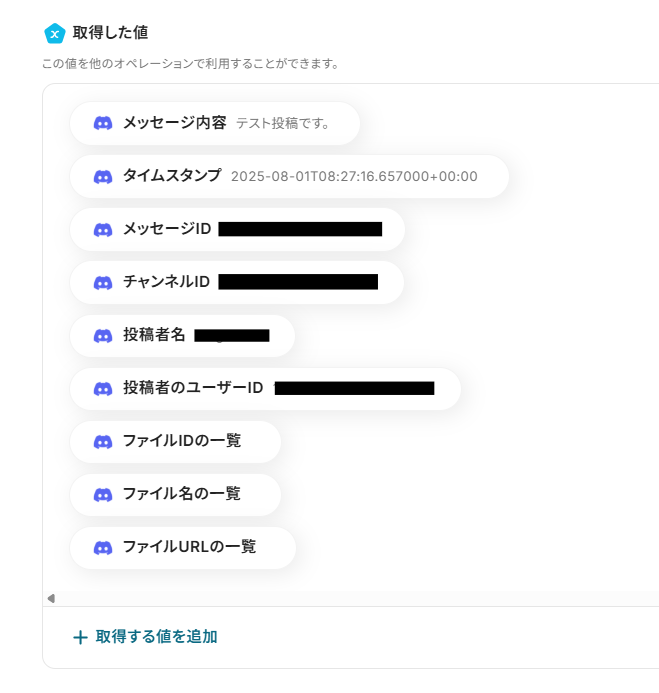The height and width of the screenshot is (693, 659).
Task: Click the Discord icon beside メッセージID
Action: pos(103,229)
